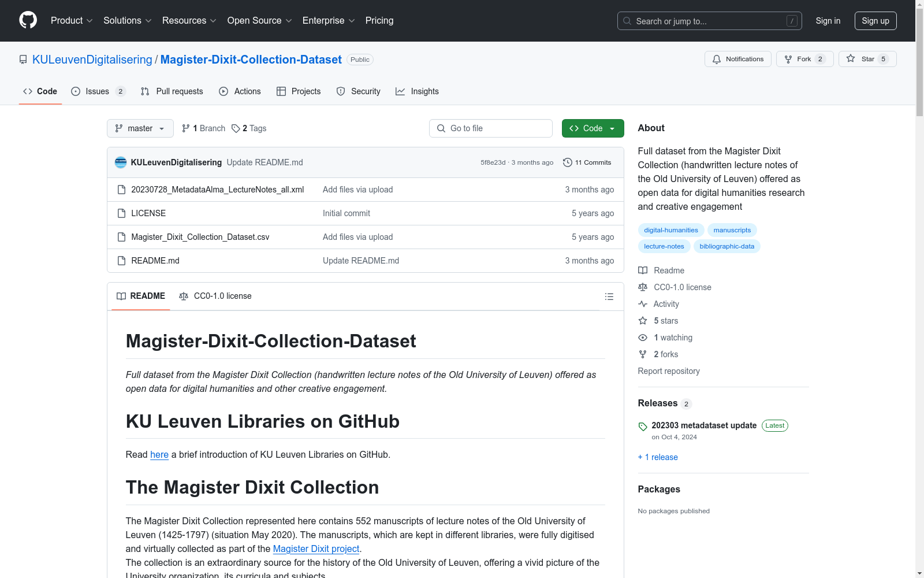Image resolution: width=924 pixels, height=578 pixels.
Task: Open 202303 metadataset update release
Action: pos(704,425)
